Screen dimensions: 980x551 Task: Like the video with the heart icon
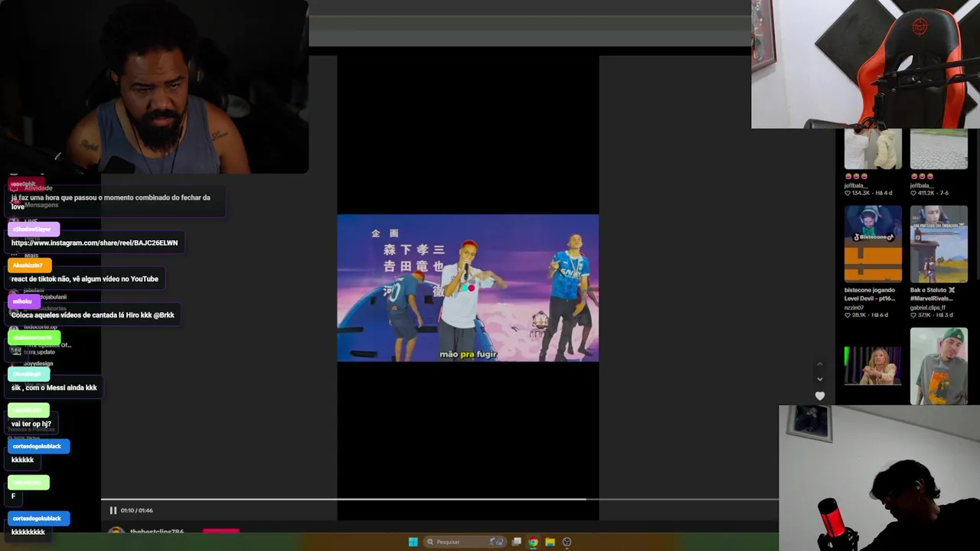pos(820,396)
